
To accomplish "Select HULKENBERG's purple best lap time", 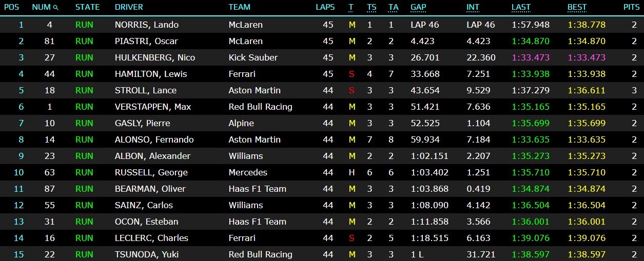I will point(587,57).
